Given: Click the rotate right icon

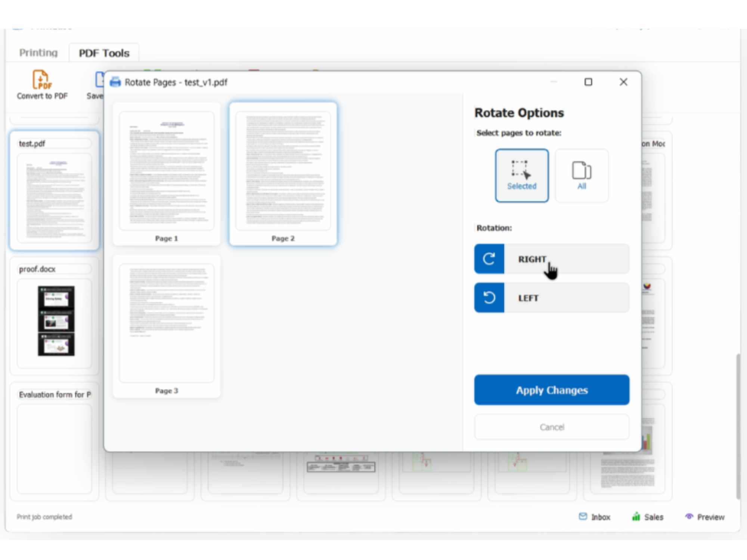Looking at the screenshot, I should [x=489, y=259].
